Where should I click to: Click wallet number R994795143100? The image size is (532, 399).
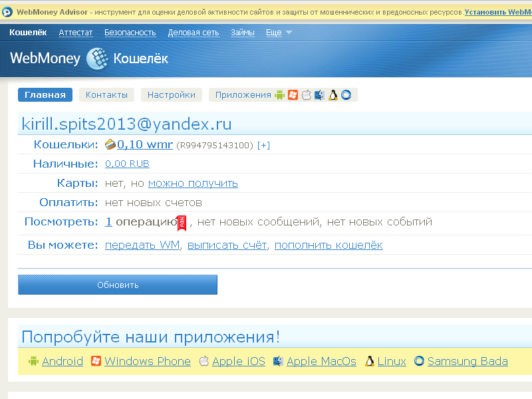tap(215, 145)
